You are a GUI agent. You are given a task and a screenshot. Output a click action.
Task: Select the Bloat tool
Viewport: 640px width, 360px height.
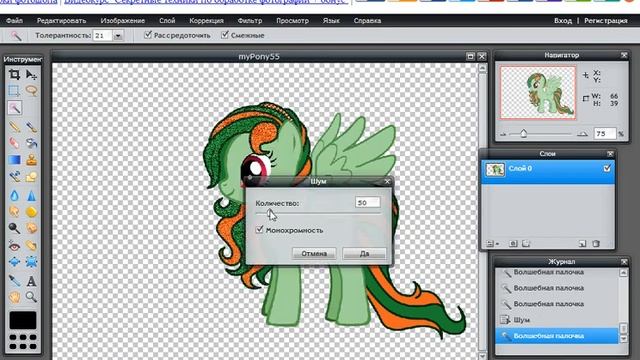point(14,262)
